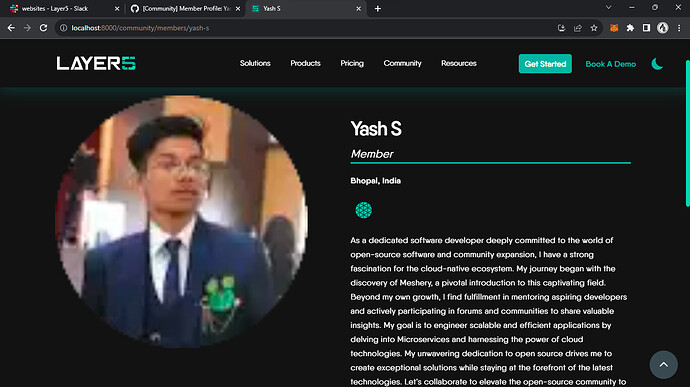Click the Meshery badge icon under Bhopal, India
Screen dimensions: 690x387
coord(363,210)
